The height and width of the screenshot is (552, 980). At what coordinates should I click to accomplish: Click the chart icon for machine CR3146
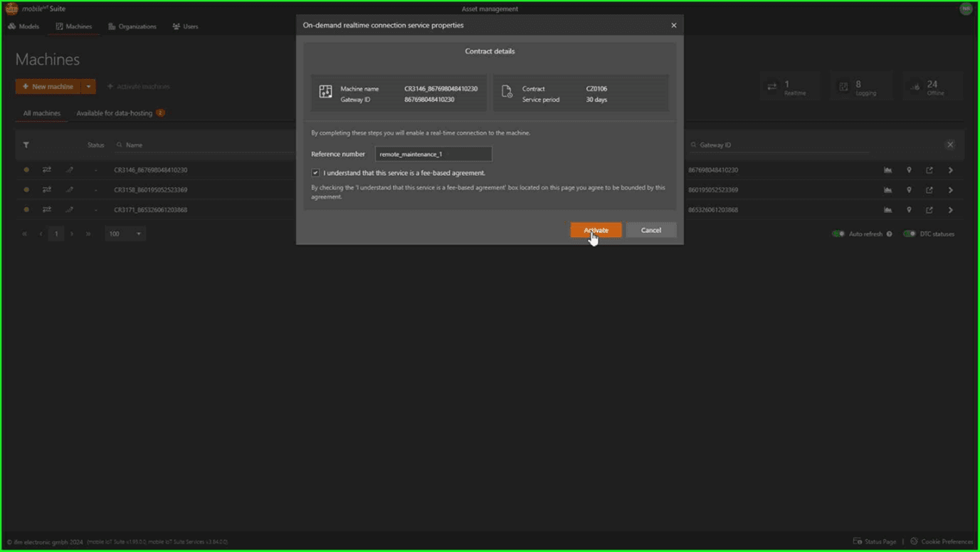(x=887, y=170)
